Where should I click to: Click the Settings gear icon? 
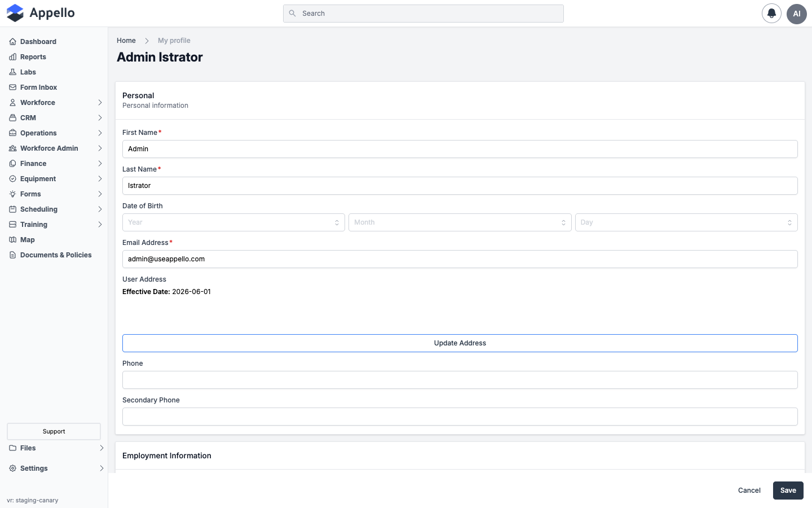[x=12, y=468]
